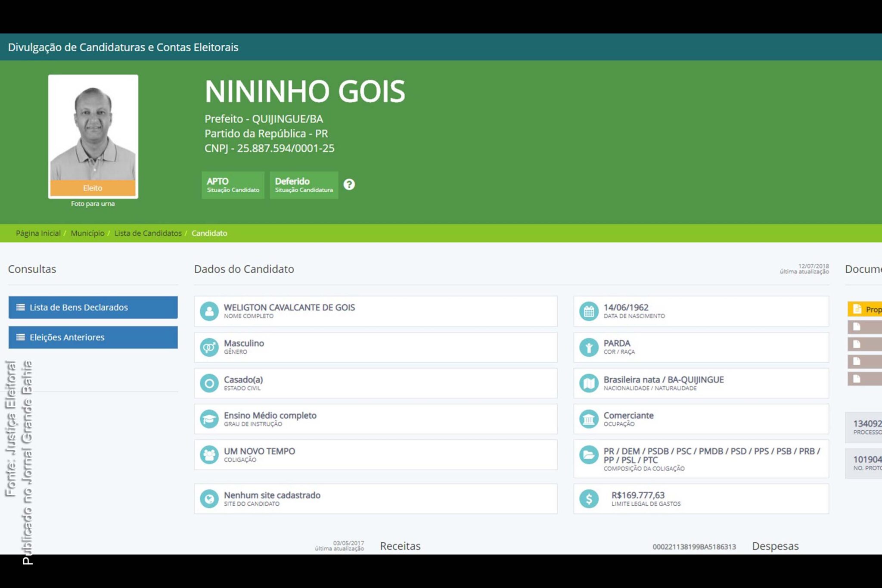
Task: Click the Deferido candidacy status badge
Action: 304,185
